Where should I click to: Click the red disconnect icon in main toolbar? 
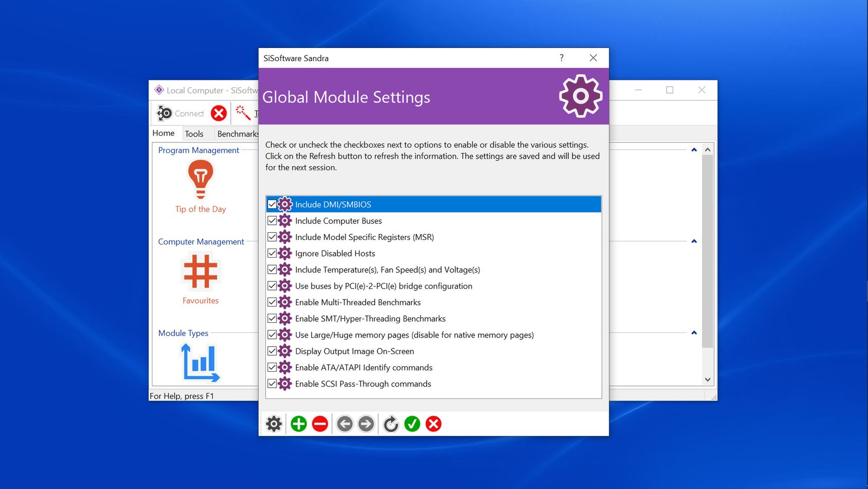pos(219,113)
